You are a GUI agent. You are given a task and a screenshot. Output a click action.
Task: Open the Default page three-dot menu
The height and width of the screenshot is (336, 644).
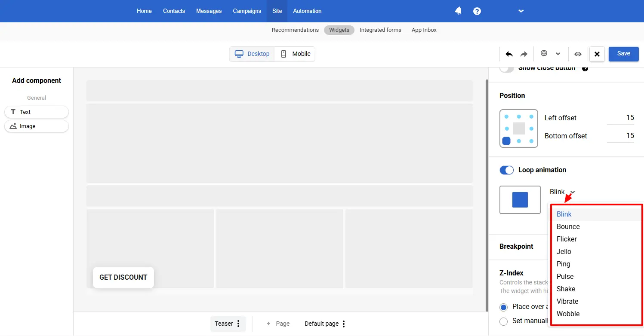(343, 324)
